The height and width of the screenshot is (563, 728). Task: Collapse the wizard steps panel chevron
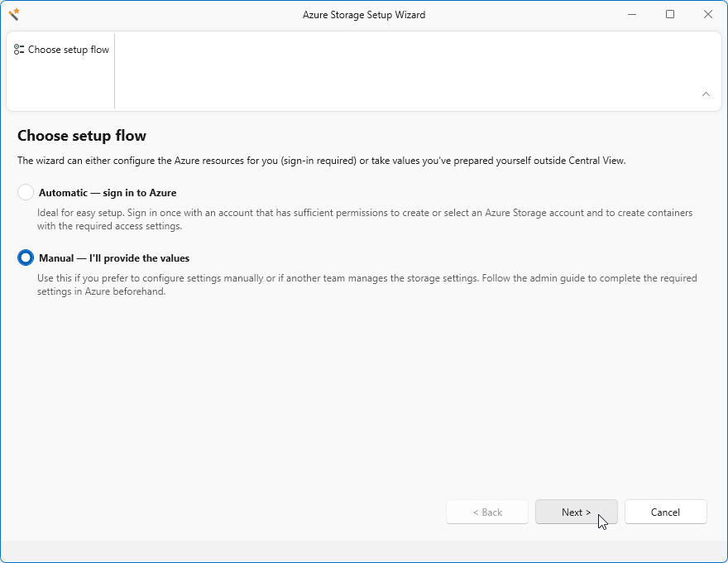pos(706,94)
